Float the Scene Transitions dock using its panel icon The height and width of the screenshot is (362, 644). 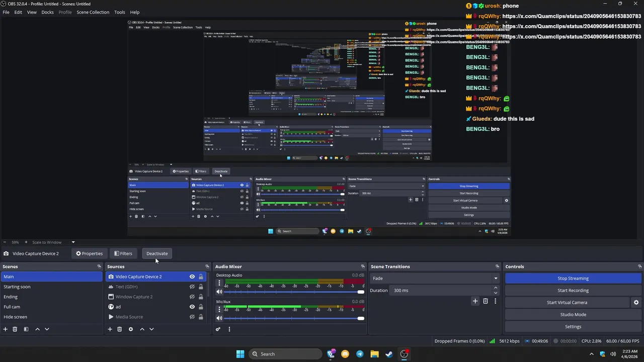[x=497, y=266]
